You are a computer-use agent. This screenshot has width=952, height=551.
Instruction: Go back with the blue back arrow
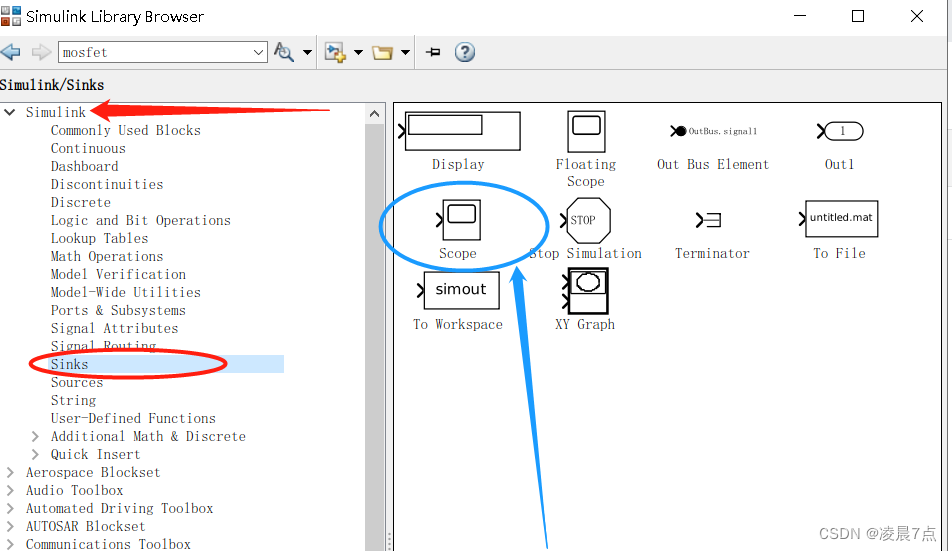point(11,52)
